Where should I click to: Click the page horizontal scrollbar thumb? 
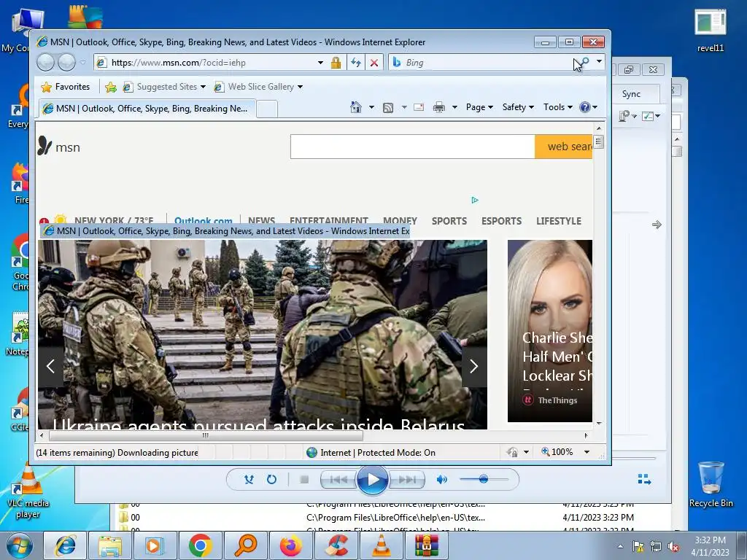click(x=206, y=435)
